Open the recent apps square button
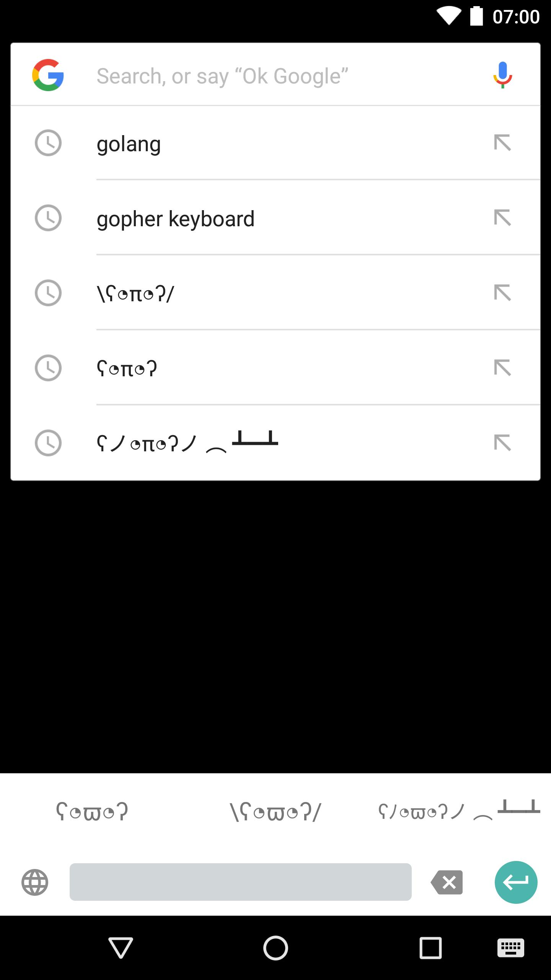This screenshot has width=551, height=980. (x=430, y=948)
